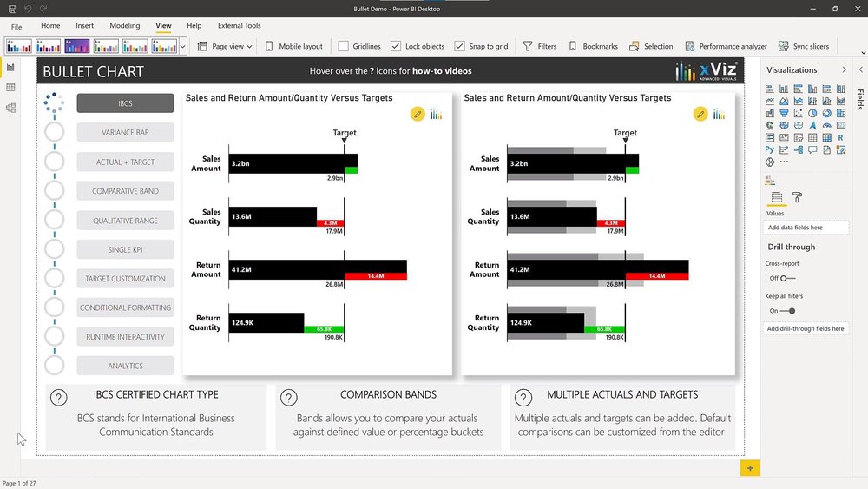Open the Page view dropdown

tap(225, 46)
